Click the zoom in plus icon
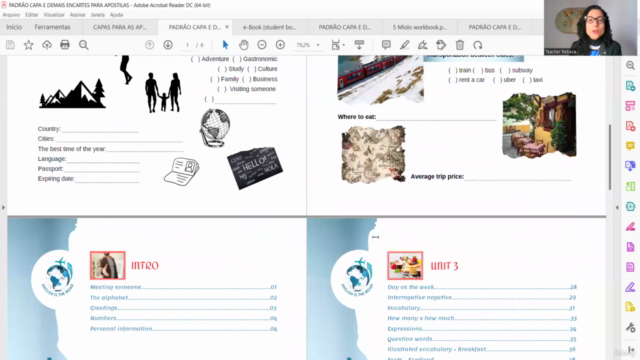The width and height of the screenshot is (640, 360). point(280,45)
